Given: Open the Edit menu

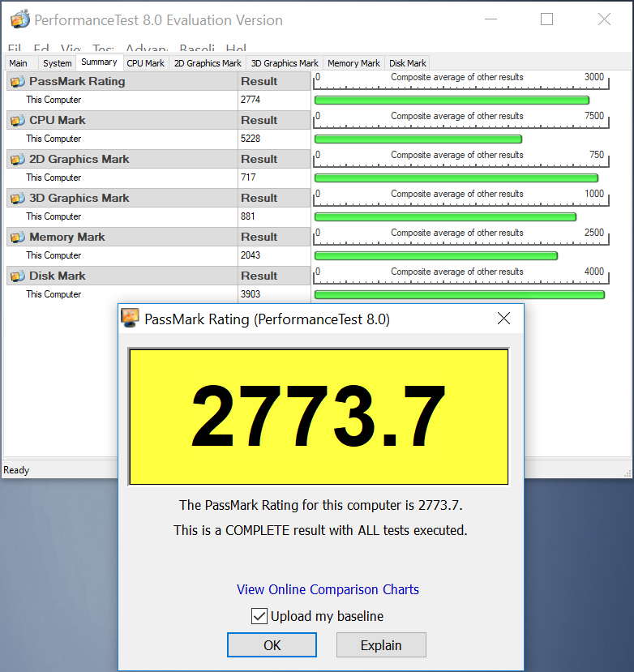Looking at the screenshot, I should click(x=41, y=48).
